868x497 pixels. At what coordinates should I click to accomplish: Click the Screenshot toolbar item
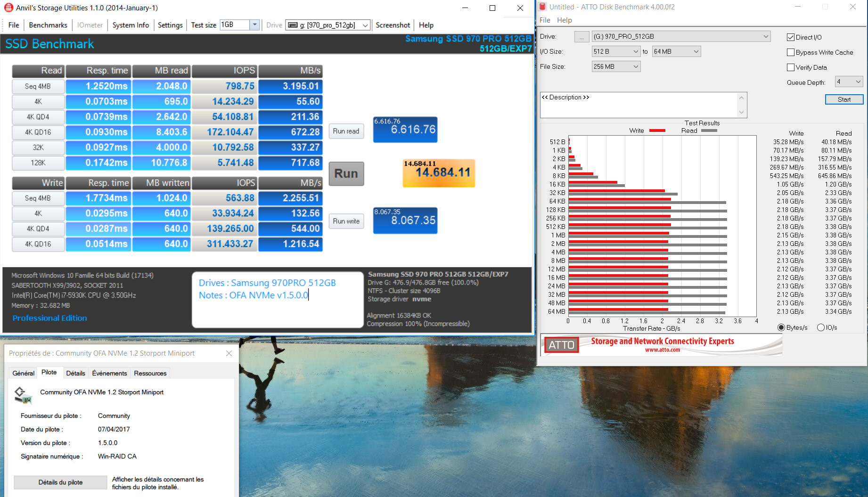(x=393, y=25)
